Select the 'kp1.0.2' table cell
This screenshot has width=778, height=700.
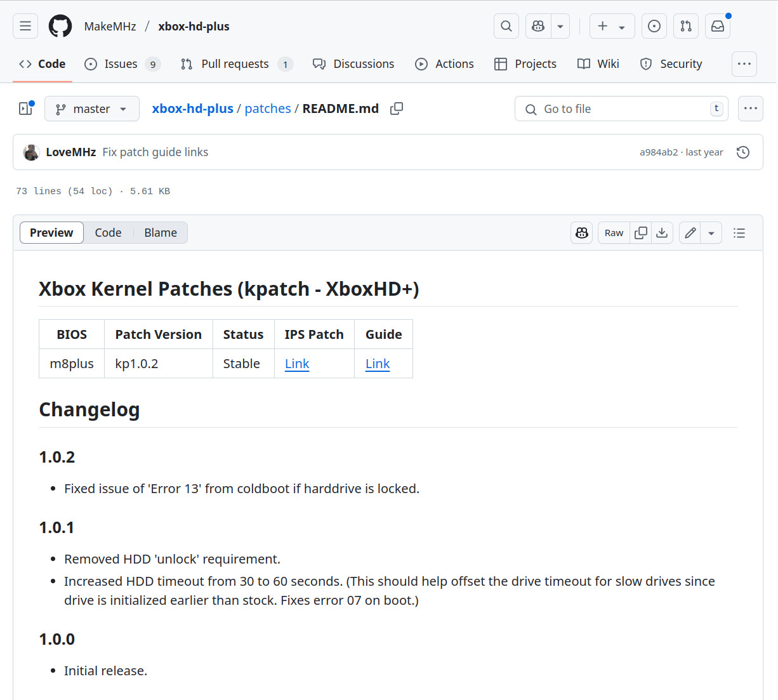pos(159,364)
